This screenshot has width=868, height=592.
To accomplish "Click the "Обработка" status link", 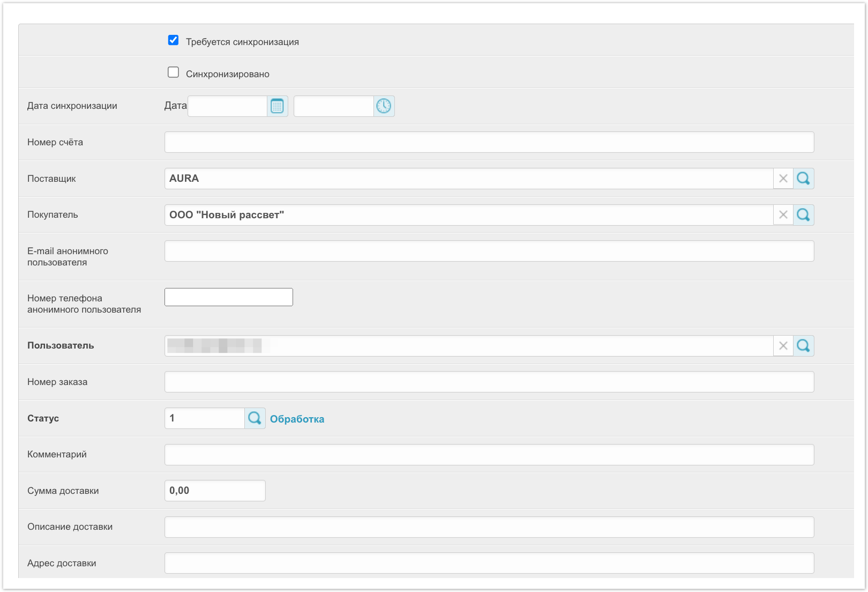I will pos(297,419).
